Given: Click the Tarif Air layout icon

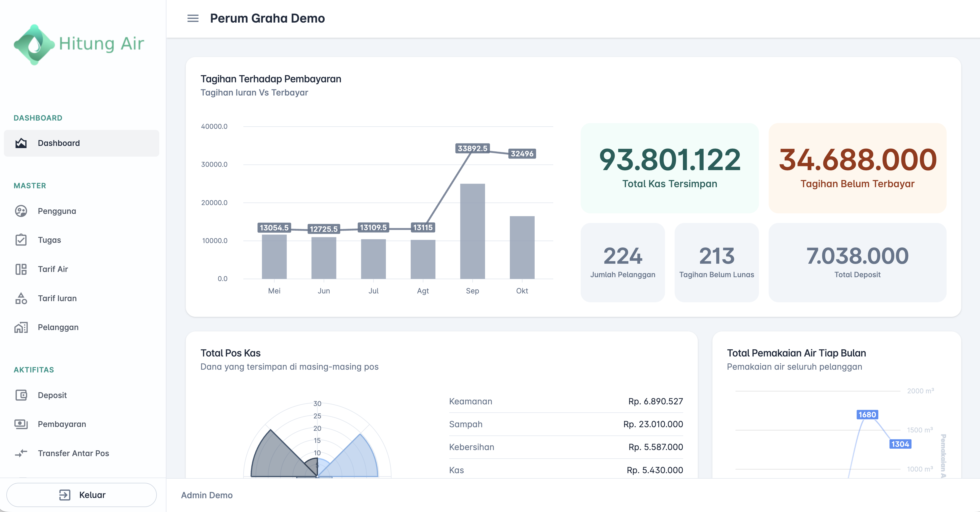Looking at the screenshot, I should pos(21,269).
